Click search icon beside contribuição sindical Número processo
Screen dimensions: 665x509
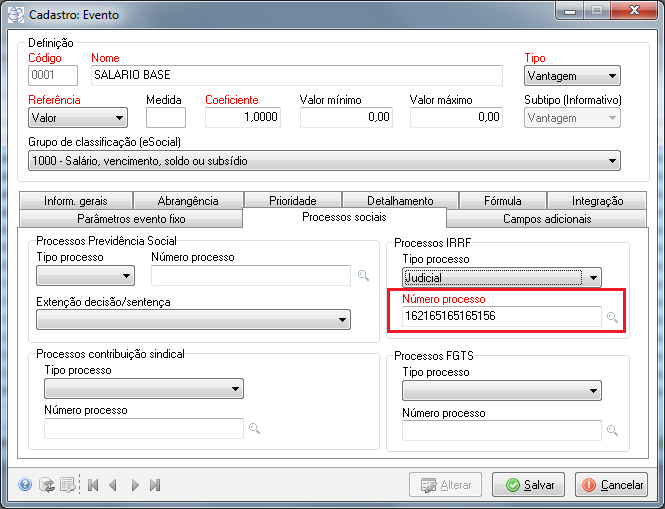pyautogui.click(x=254, y=428)
